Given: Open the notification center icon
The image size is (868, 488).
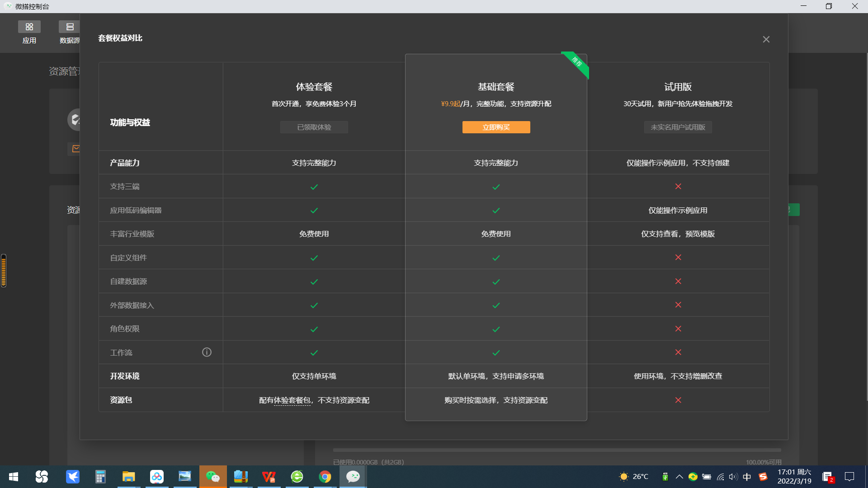Looking at the screenshot, I should tap(849, 477).
